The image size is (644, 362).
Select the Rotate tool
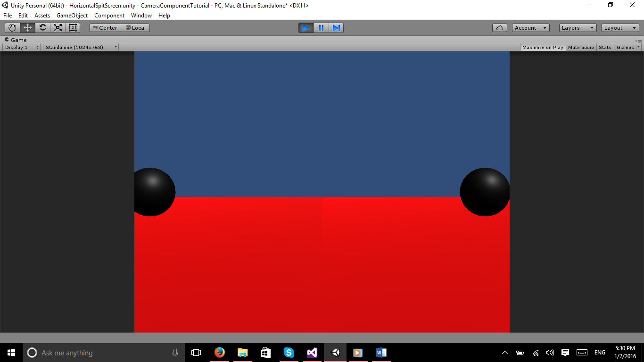[x=42, y=28]
